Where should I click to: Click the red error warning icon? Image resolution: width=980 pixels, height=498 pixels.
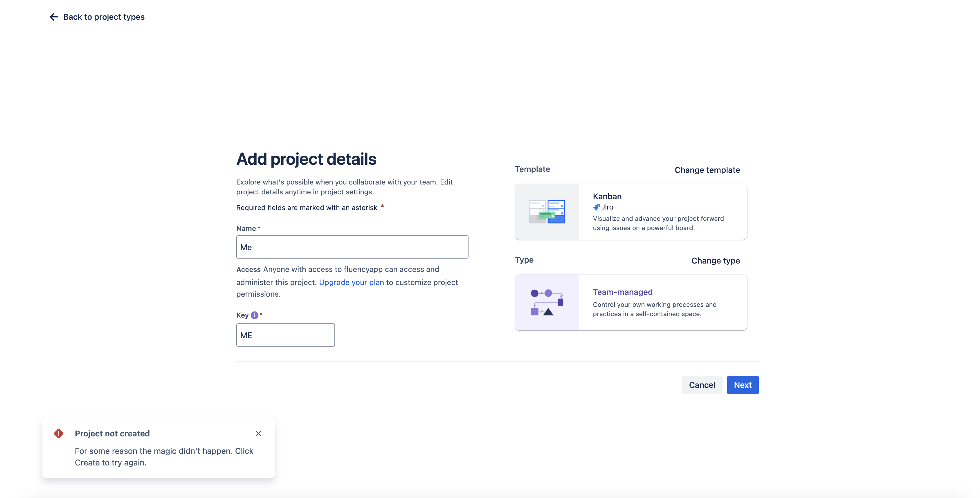pos(59,433)
